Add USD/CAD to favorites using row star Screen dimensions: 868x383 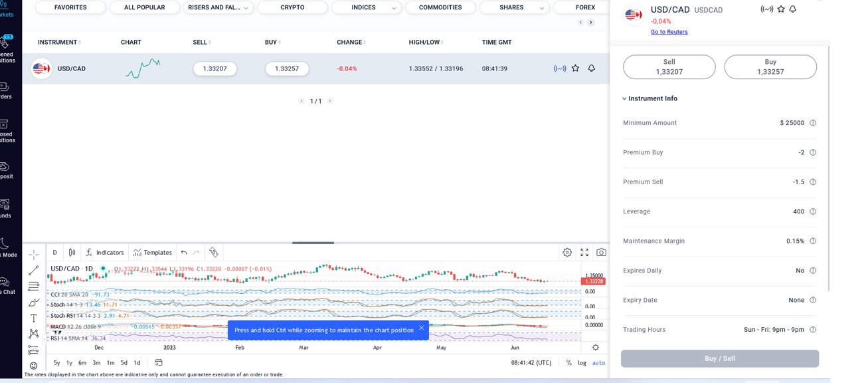(575, 68)
